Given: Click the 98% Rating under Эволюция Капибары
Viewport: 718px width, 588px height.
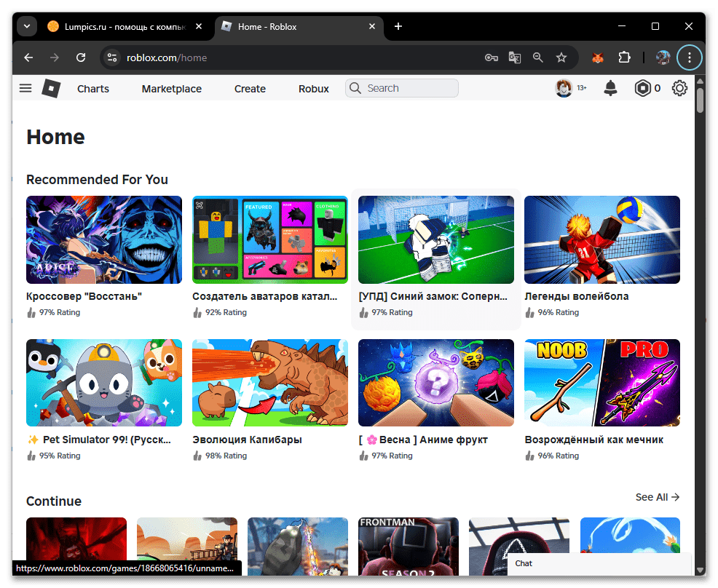Looking at the screenshot, I should pos(220,456).
